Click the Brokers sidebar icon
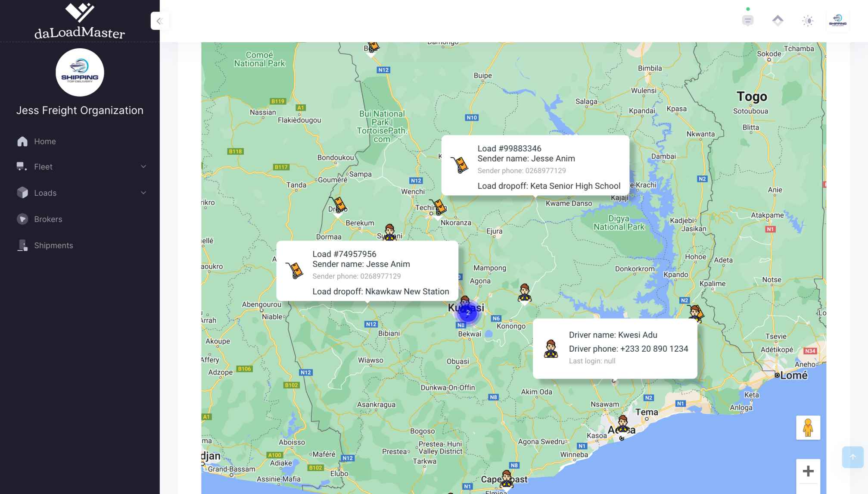 pyautogui.click(x=22, y=219)
